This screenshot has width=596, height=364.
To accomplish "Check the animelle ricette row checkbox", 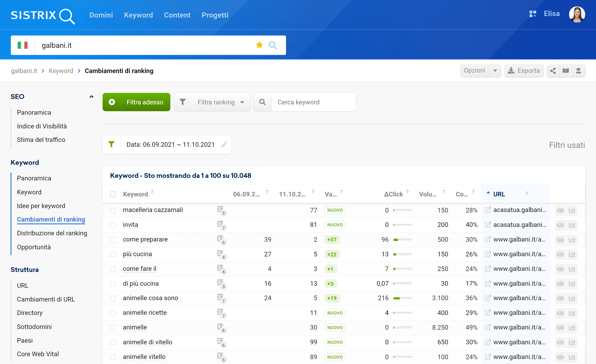I will pyautogui.click(x=113, y=313).
